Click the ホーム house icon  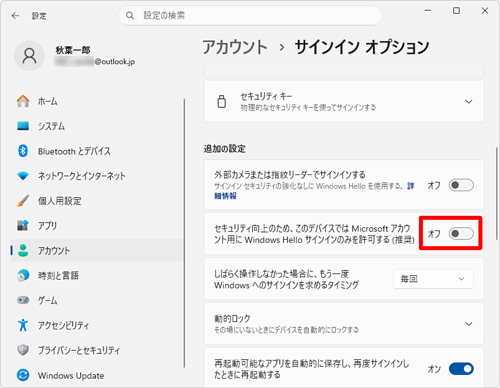point(23,101)
